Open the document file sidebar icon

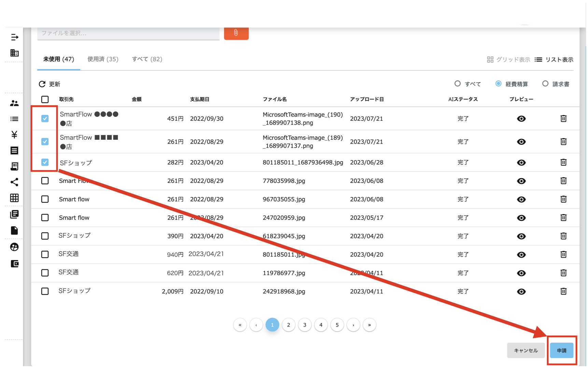(14, 230)
